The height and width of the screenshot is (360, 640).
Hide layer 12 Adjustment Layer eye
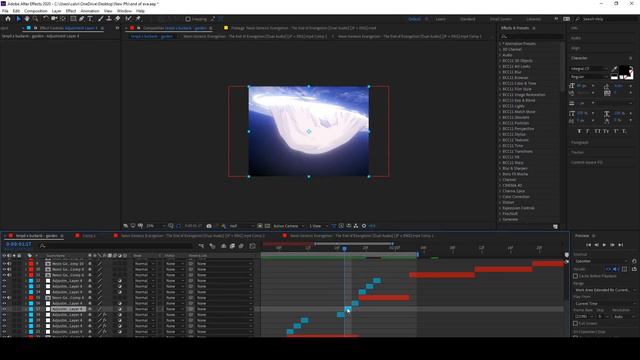pos(4,281)
